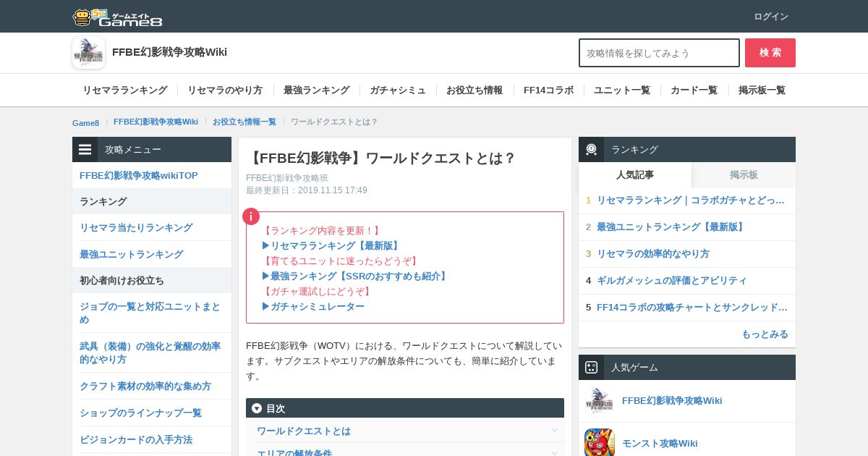Click the ranking medal icon in ランキング header
Image resolution: width=868 pixels, height=456 pixels.
point(592,149)
